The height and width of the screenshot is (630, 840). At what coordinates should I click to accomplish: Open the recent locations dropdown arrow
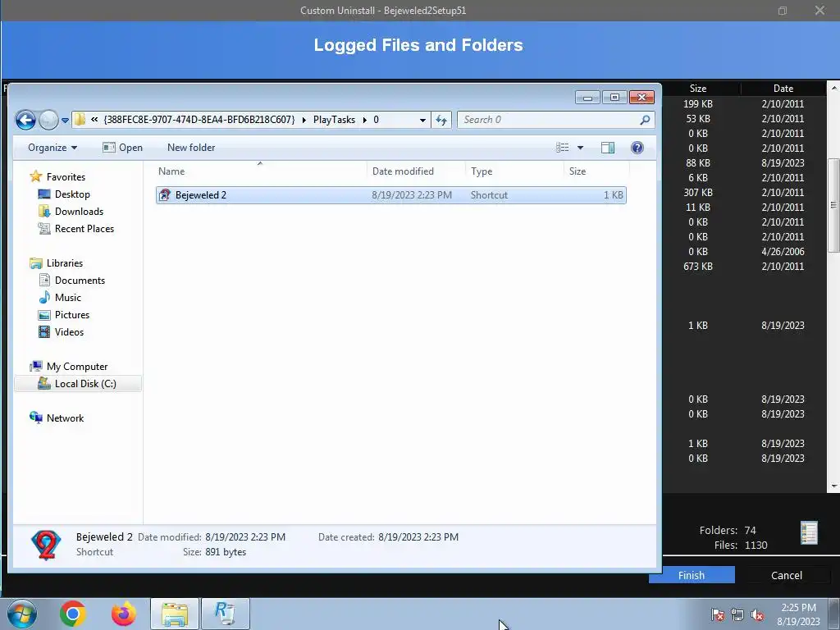(x=65, y=121)
